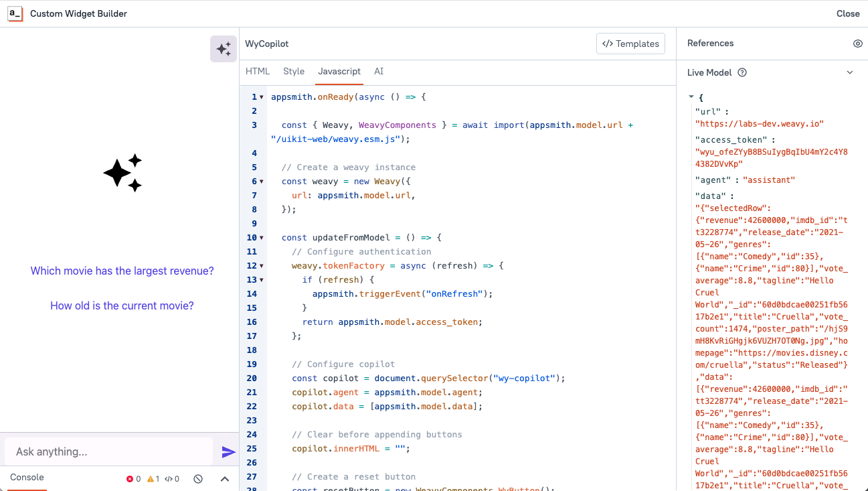Focus the 'Ask anything...' input field

pos(109,451)
